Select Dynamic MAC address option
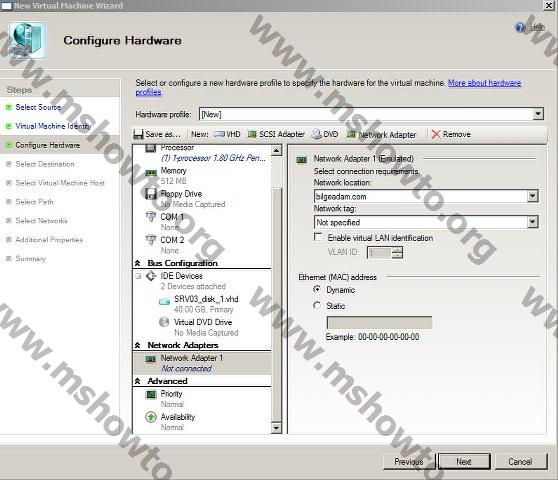Image resolution: width=558 pixels, height=480 pixels. pyautogui.click(x=317, y=289)
